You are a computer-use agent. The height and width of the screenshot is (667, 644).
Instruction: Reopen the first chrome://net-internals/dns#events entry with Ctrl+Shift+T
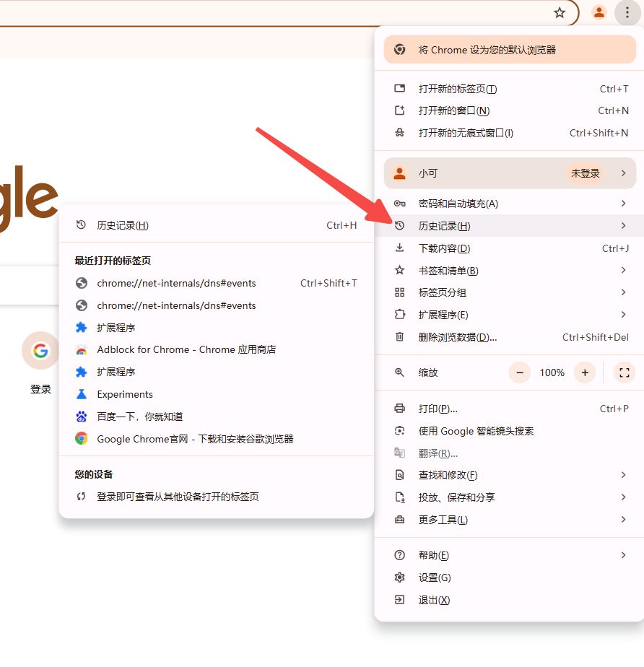(x=217, y=283)
